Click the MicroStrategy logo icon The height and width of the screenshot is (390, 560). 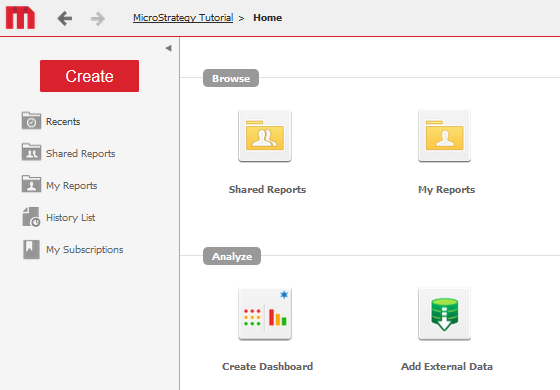point(20,18)
